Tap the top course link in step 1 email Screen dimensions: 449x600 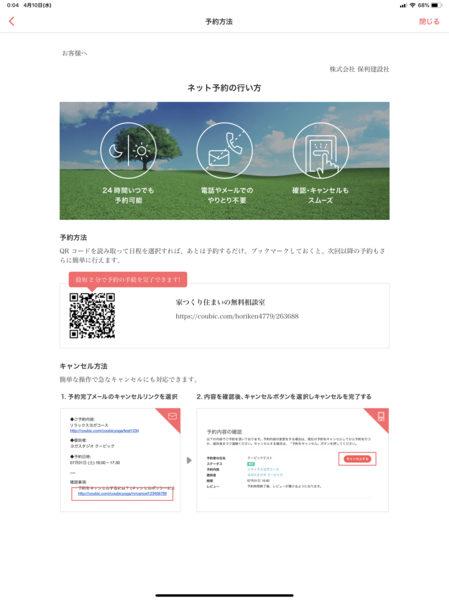point(104,430)
